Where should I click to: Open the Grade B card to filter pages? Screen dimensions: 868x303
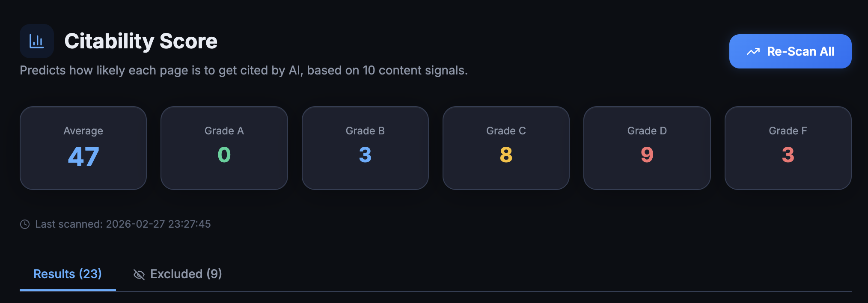(x=365, y=148)
